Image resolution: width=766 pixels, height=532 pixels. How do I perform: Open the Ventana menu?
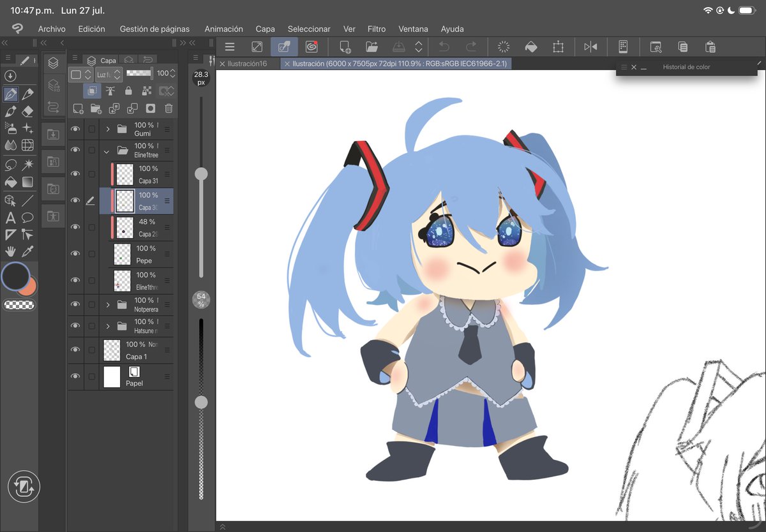tap(413, 29)
